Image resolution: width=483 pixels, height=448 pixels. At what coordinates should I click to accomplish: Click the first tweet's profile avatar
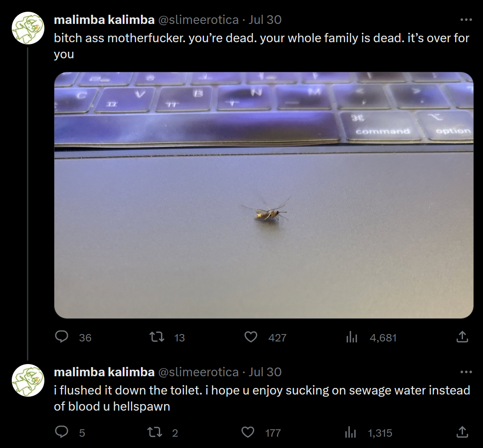(x=28, y=28)
